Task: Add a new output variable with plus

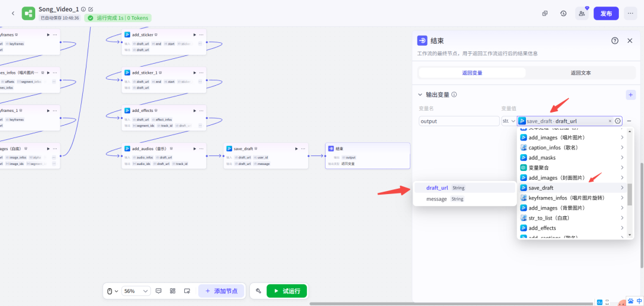Action: (631, 95)
